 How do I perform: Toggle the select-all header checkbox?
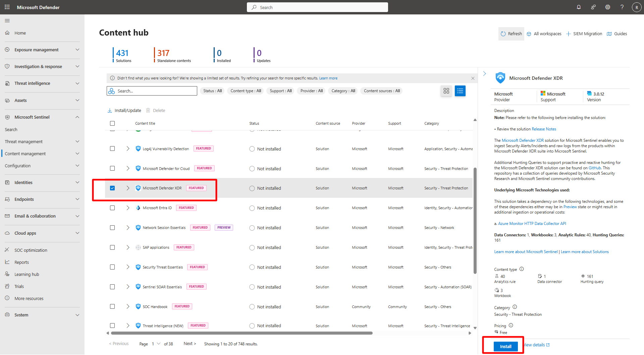(x=112, y=123)
